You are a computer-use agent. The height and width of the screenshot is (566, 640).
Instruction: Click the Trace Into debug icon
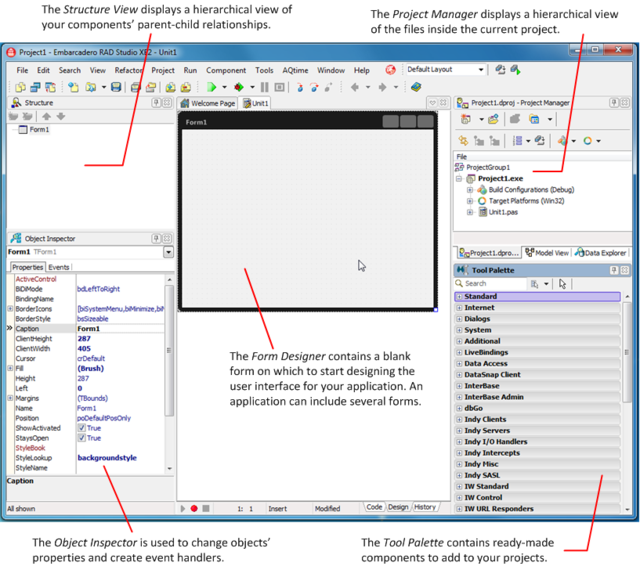[300, 87]
